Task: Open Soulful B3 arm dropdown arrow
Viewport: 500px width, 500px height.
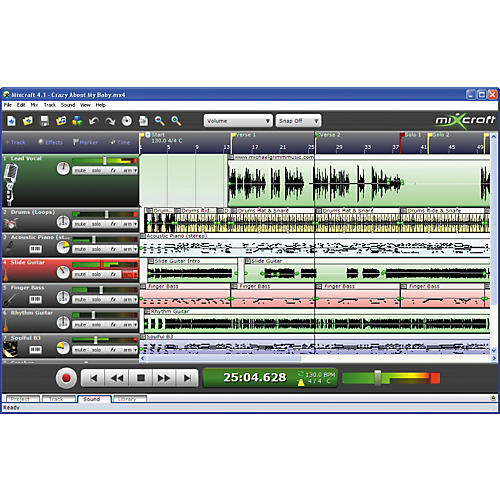Action: pos(135,350)
